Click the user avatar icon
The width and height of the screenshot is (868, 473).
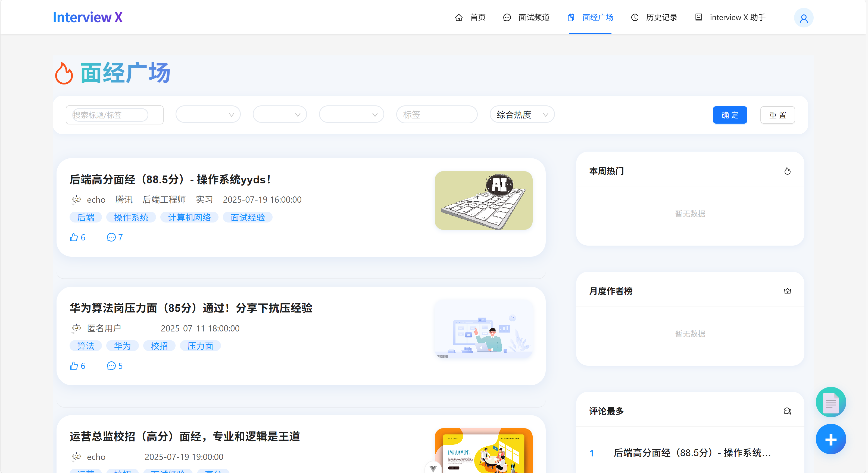[804, 18]
